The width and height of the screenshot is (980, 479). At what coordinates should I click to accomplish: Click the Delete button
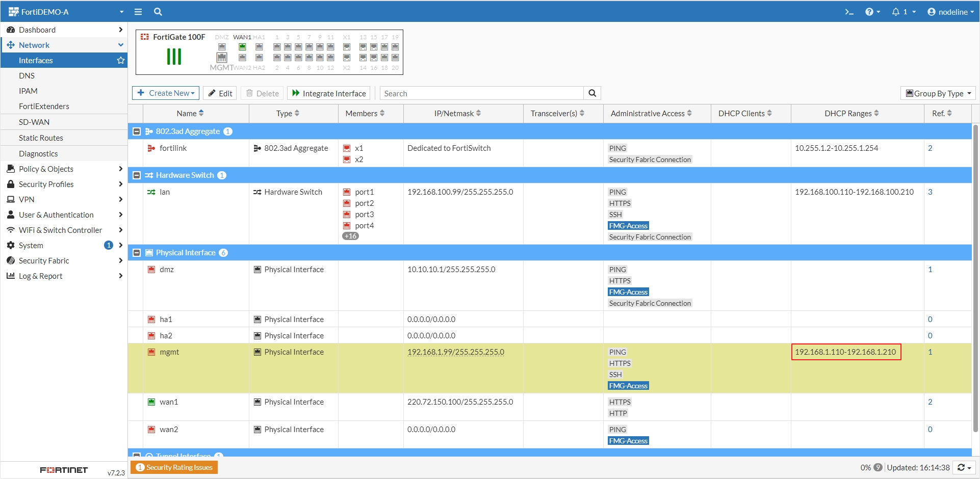coord(262,93)
